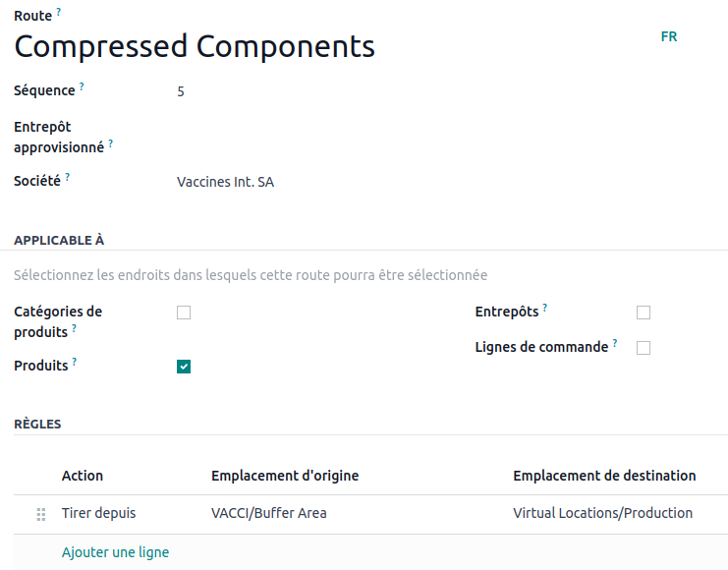Enable the Lignes de commande checkbox
Viewport: 728px width, 570px height.
point(644,348)
